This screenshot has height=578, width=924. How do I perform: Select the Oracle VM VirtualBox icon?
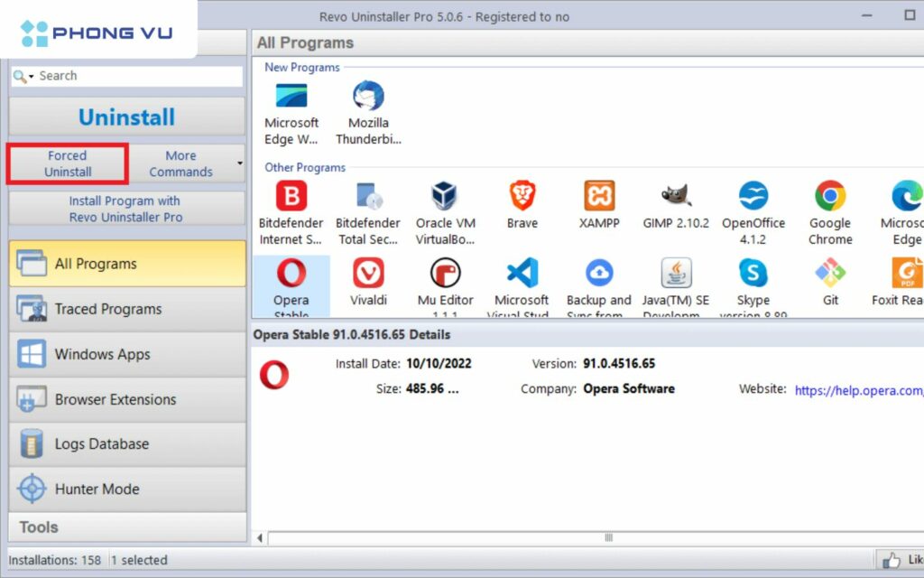tap(445, 197)
